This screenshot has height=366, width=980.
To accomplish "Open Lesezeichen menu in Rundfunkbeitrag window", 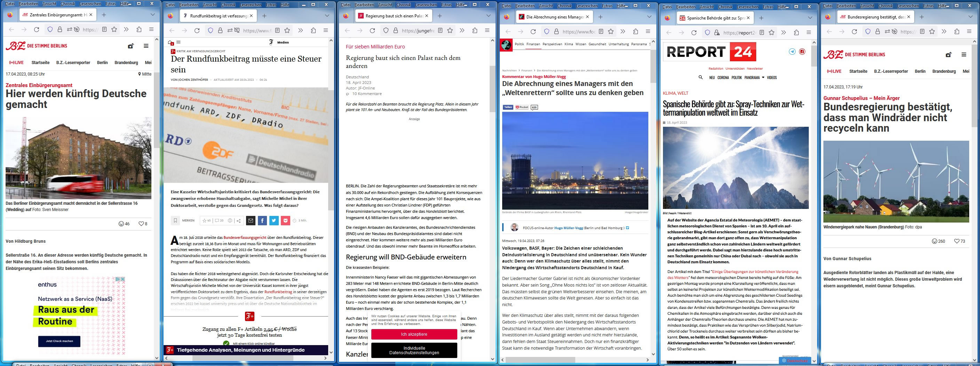I will [250, 5].
